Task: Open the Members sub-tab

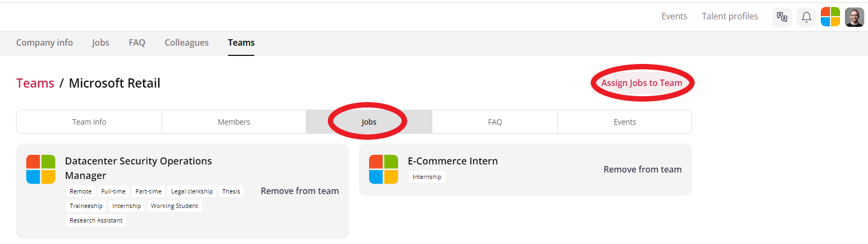Action: click(x=234, y=122)
